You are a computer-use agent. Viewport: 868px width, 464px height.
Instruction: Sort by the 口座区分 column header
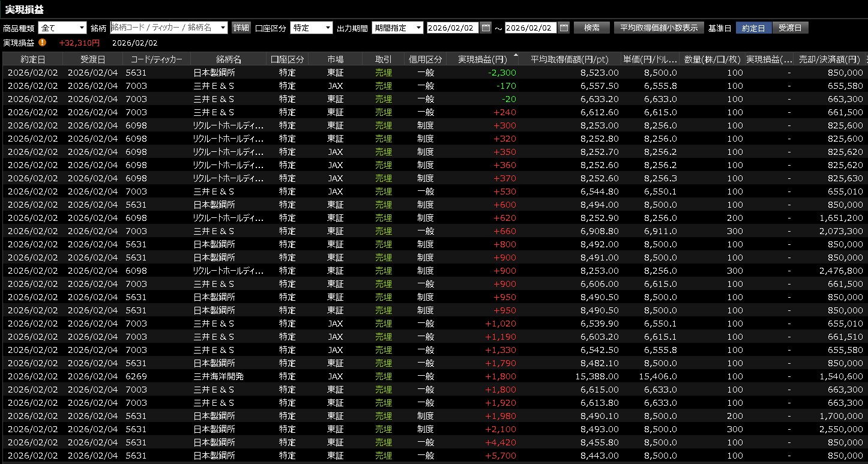click(x=288, y=59)
